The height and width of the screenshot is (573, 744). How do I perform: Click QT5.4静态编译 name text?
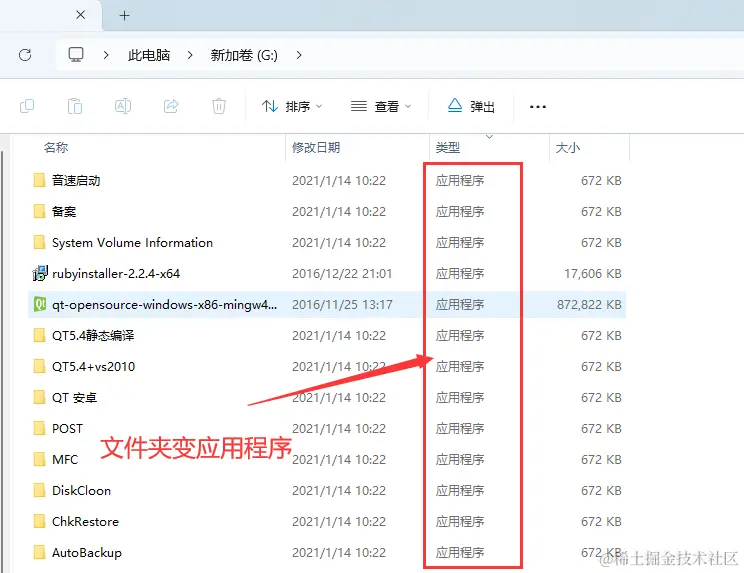93,335
